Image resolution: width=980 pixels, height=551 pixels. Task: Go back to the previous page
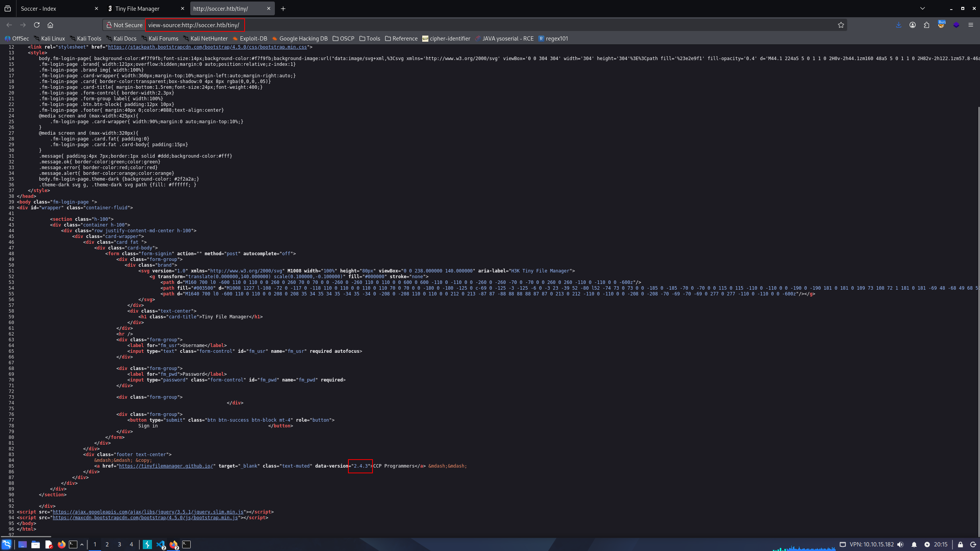tap(9, 25)
